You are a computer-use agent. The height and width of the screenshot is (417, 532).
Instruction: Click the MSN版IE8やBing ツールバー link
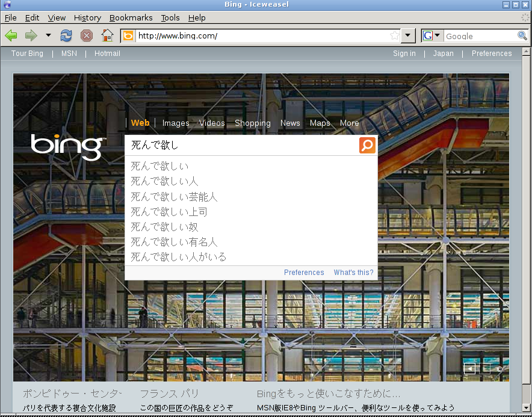coord(356,408)
